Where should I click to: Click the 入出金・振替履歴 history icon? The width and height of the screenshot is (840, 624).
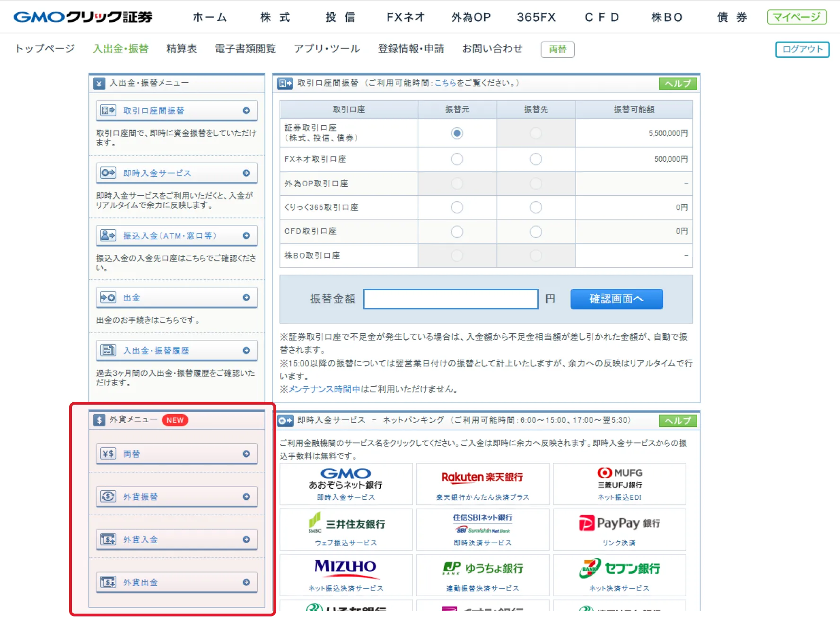(x=108, y=350)
